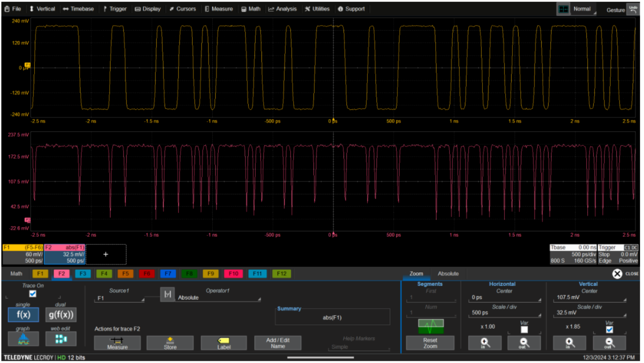Switch to the Absolute tab

pos(448,274)
